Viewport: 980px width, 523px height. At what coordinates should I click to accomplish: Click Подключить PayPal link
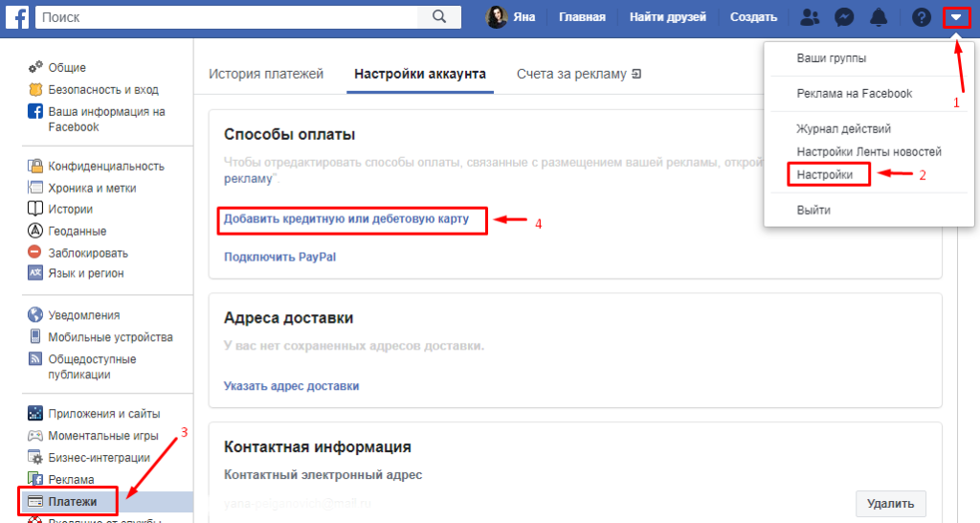click(280, 257)
